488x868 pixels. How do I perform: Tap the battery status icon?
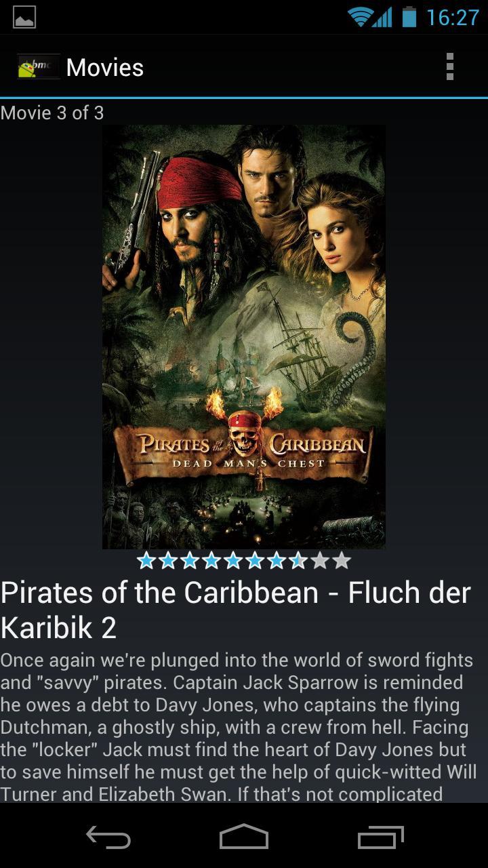coord(409,16)
